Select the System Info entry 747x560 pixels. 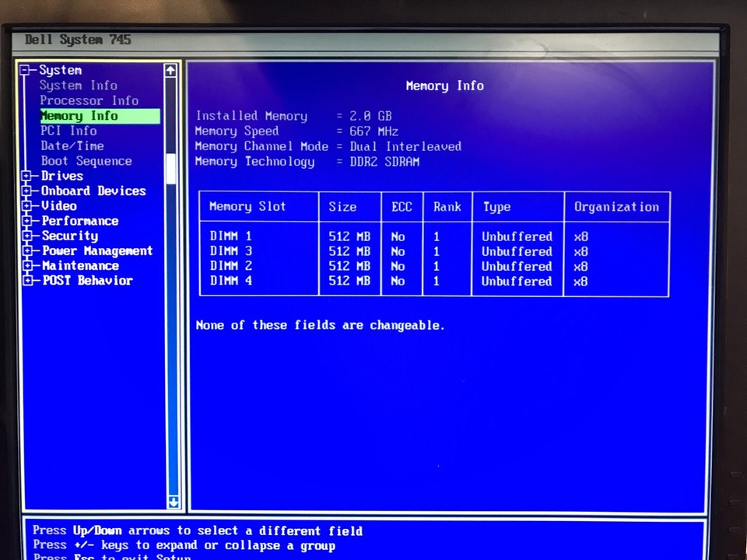click(x=78, y=86)
